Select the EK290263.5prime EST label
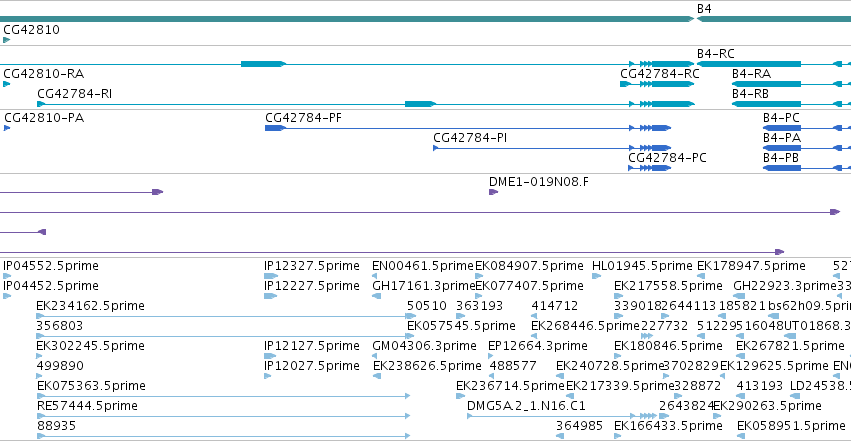 click(x=767, y=406)
